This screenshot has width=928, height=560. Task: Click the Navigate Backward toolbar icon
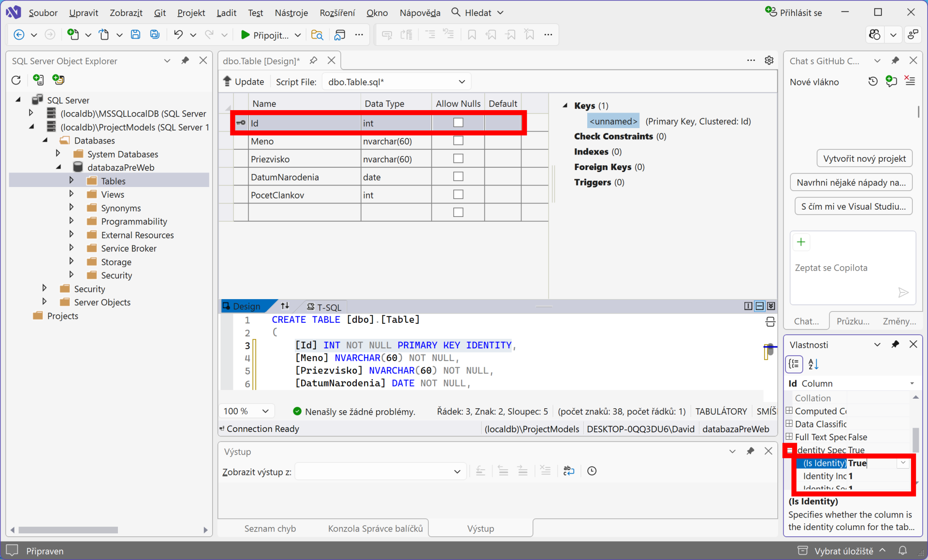coord(19,34)
